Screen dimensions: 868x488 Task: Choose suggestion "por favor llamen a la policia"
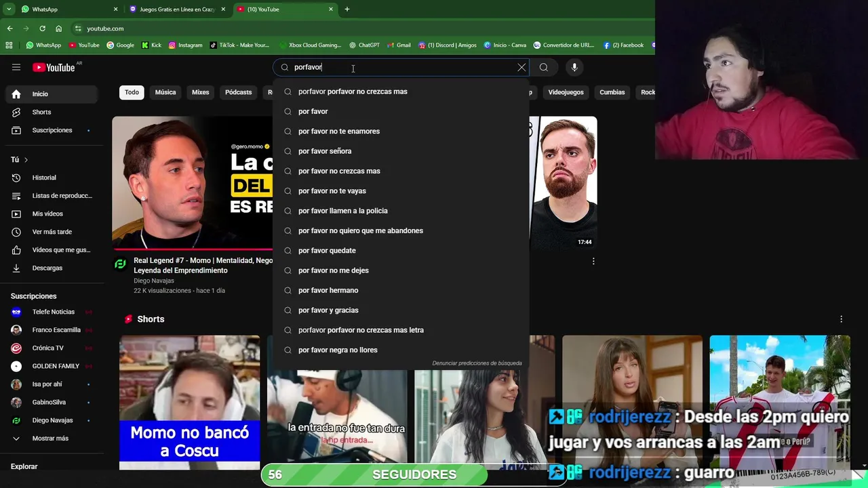tap(400, 211)
